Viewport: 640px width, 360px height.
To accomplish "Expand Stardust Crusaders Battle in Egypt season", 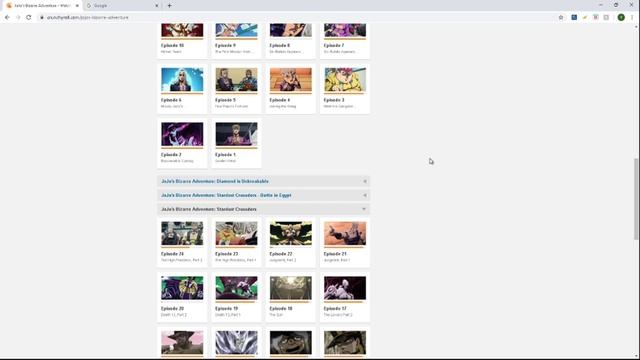I will click(263, 195).
